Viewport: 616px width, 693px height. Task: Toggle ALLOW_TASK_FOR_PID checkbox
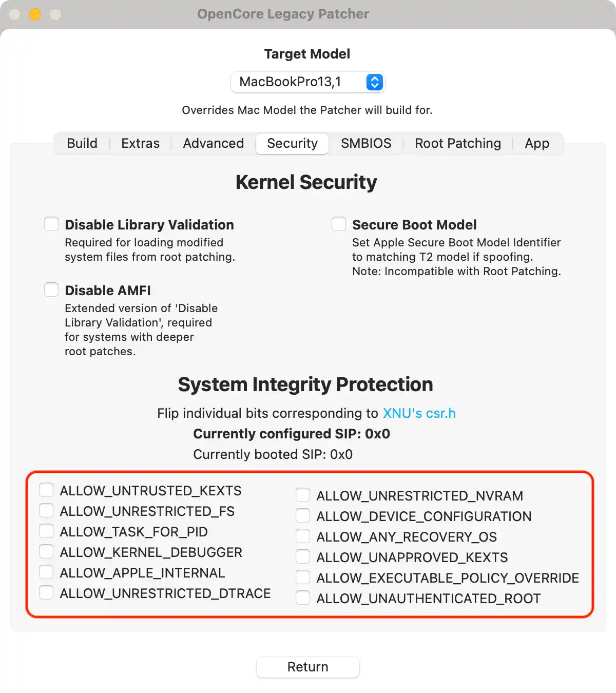pos(47,531)
